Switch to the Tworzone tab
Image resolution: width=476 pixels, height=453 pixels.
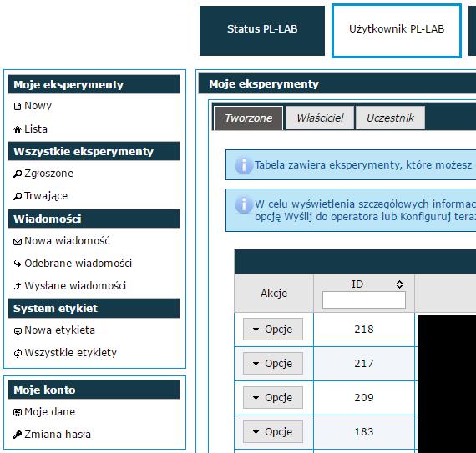(248, 118)
